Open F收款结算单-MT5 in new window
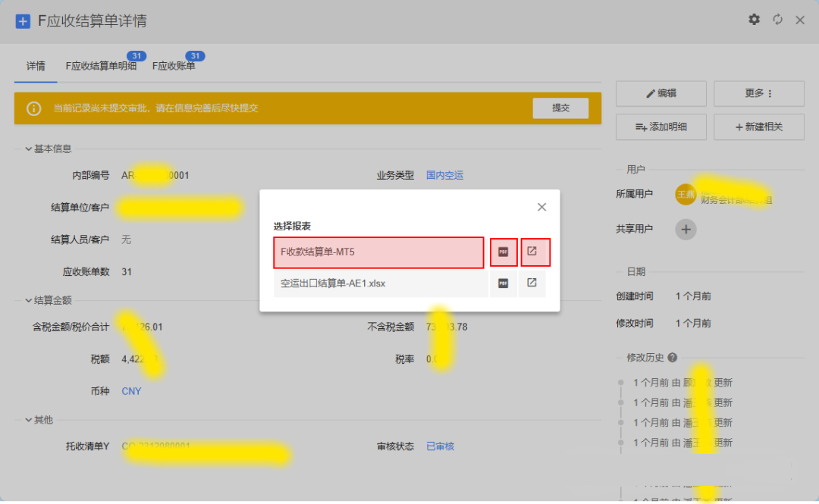The width and height of the screenshot is (819, 504). point(532,252)
